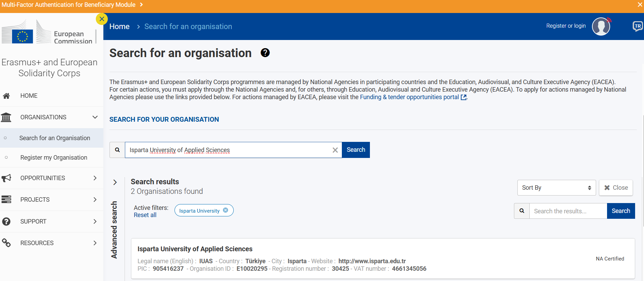Open the TR language selector icon
The width and height of the screenshot is (644, 281).
pos(637,26)
